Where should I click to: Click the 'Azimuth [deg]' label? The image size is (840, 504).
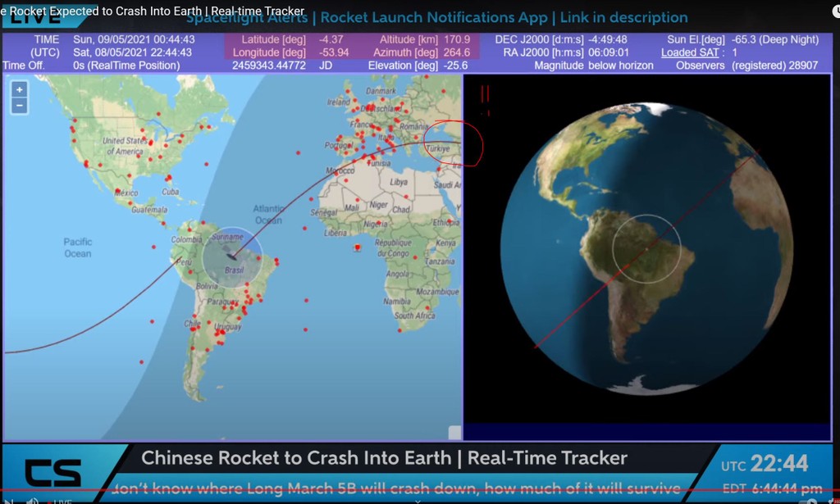(x=405, y=52)
